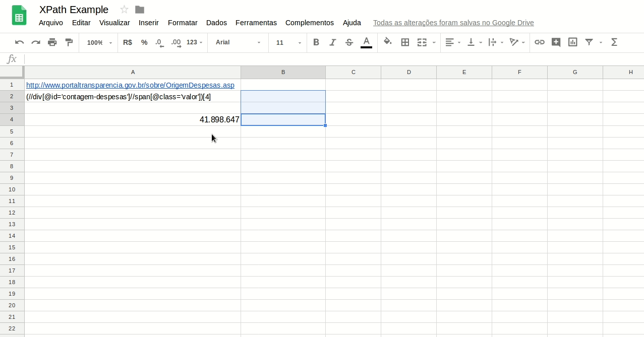Open the font size 11 dropdown

tap(288, 43)
